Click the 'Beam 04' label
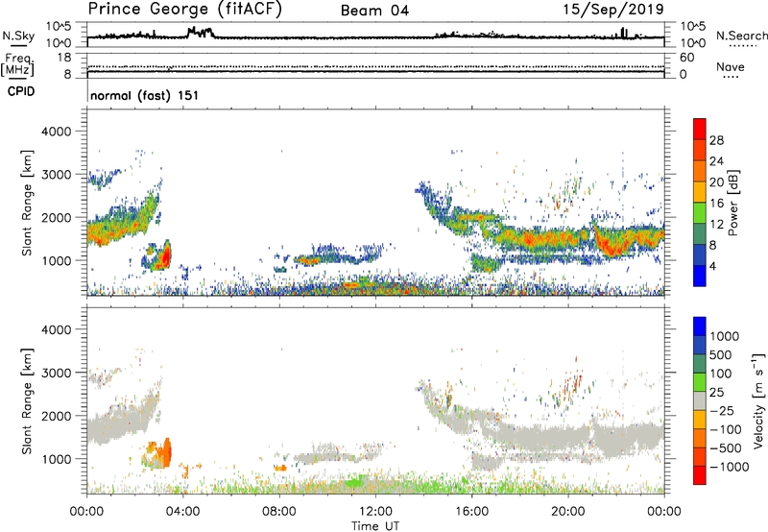 coord(374,11)
